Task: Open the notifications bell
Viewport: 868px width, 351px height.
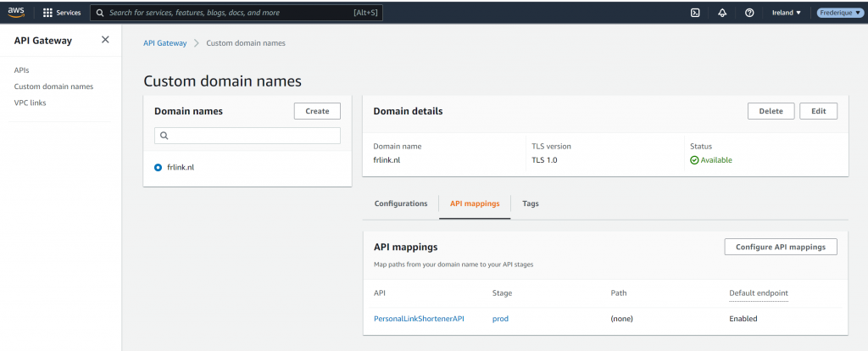Action: (722, 13)
